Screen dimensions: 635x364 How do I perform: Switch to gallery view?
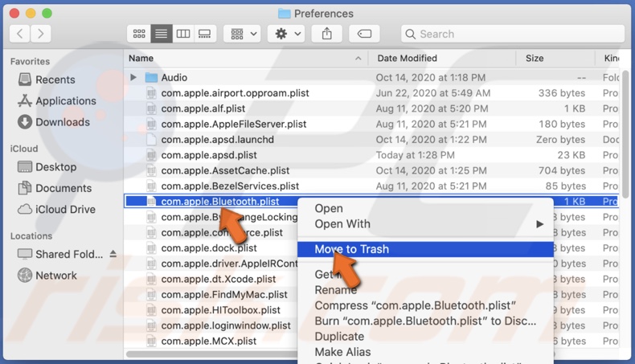205,34
